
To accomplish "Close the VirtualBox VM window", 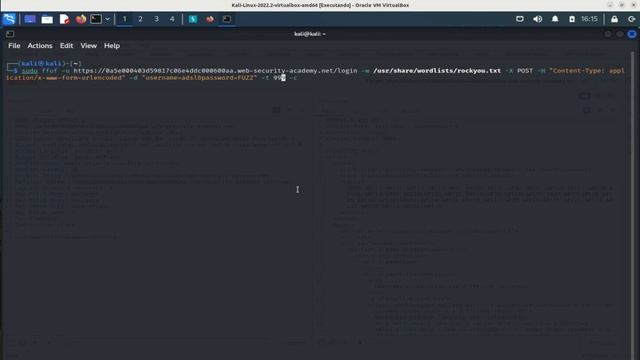I will [633, 5].
